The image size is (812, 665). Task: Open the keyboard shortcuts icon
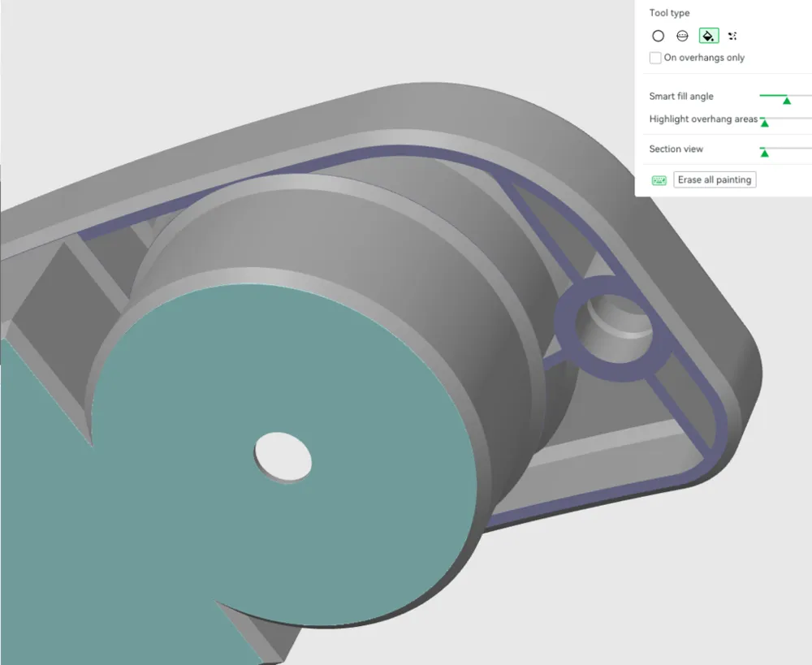[x=659, y=179]
